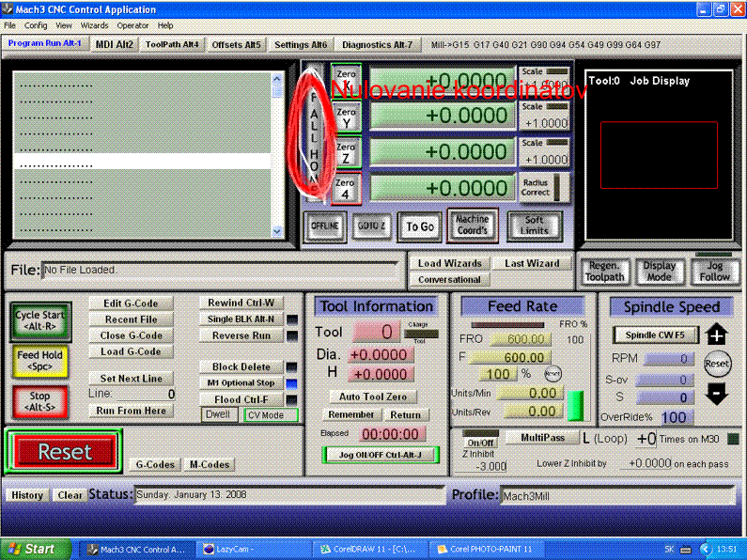Switch to Diagnostics Alt-7 tab

(x=378, y=45)
